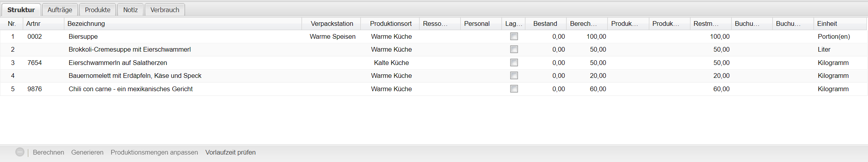
Task: Click the Verpackstation column header
Action: coord(332,23)
